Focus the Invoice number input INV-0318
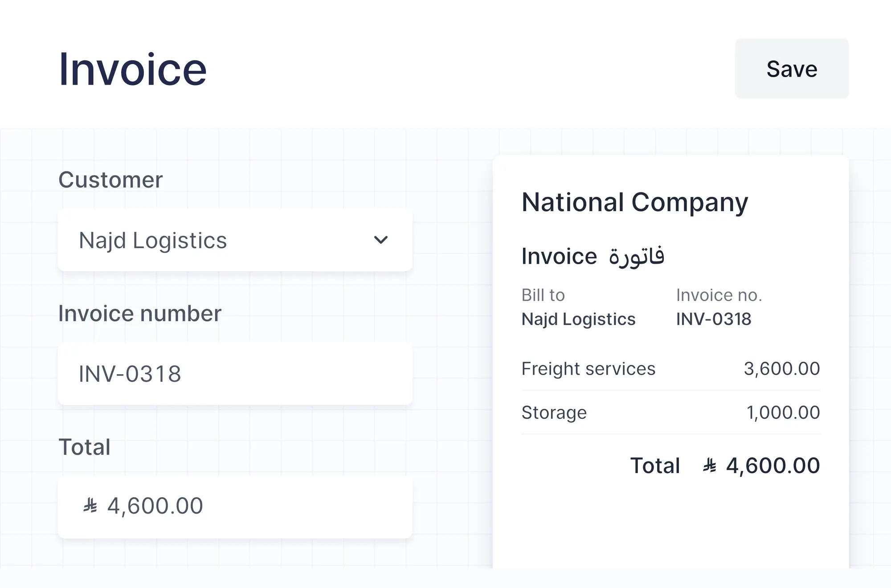This screenshot has height=588, width=891. 235,374
